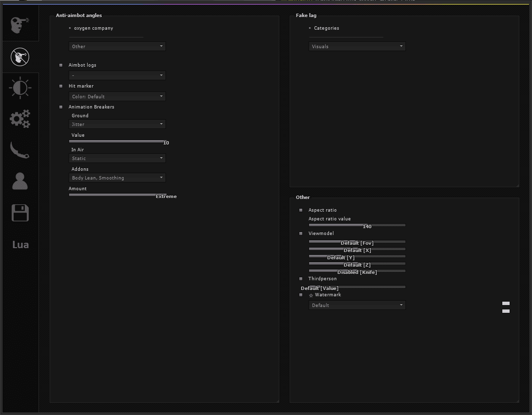Enable the Hit marker checkbox
This screenshot has width=532, height=415.
tap(61, 86)
